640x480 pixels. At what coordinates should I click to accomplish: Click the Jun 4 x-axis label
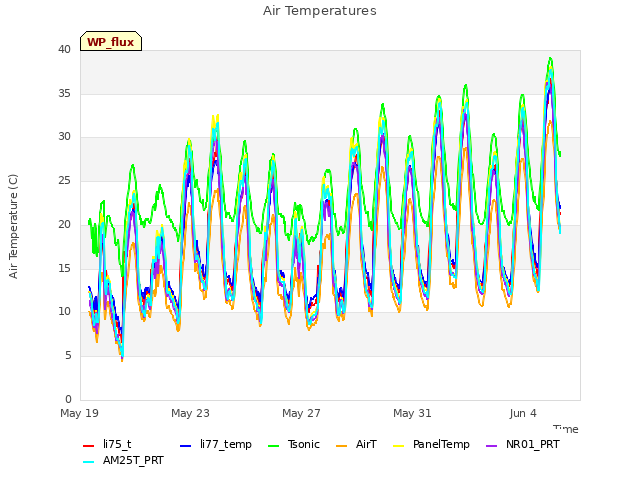(523, 413)
